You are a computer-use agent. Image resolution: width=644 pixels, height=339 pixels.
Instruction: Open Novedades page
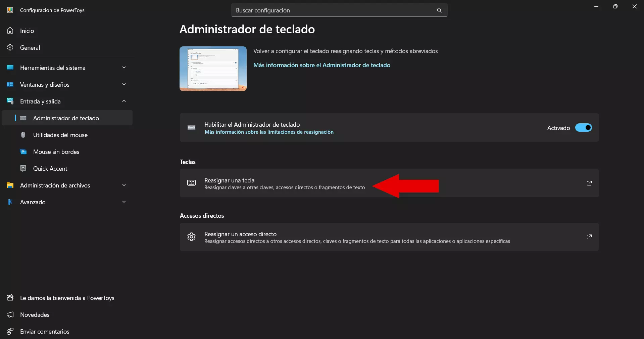click(x=67, y=314)
